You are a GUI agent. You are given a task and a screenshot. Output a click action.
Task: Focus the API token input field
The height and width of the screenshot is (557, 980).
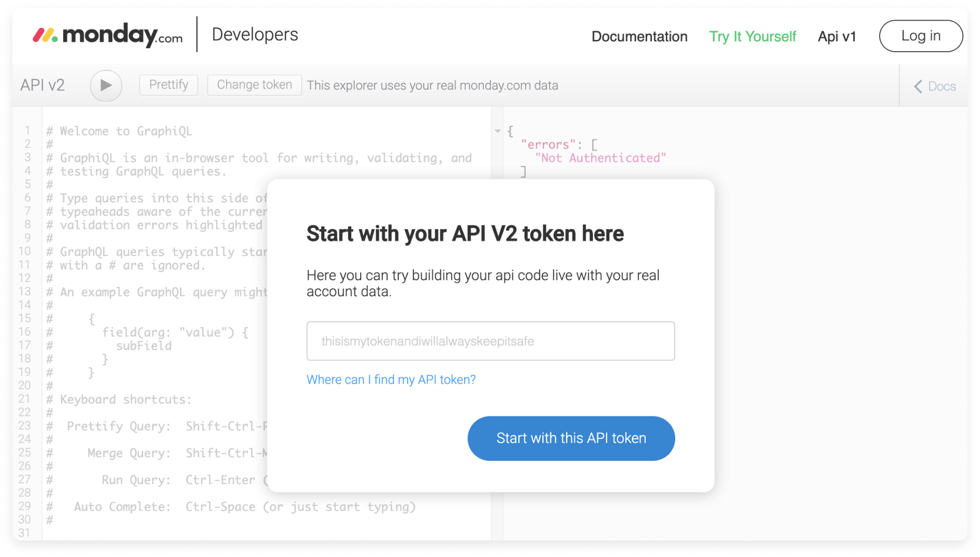(x=491, y=341)
